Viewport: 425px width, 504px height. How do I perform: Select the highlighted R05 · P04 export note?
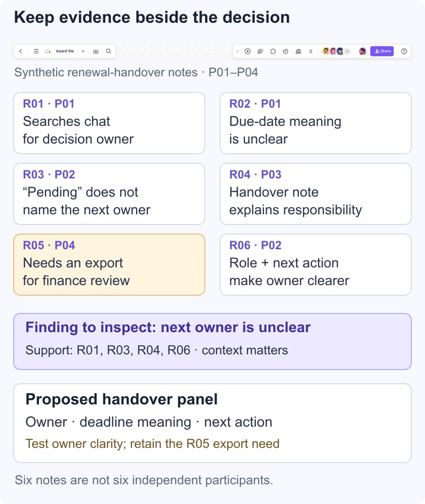(109, 264)
